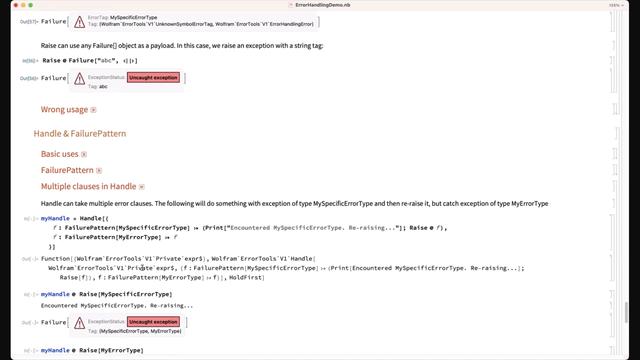Expand the Basic uses section
The image size is (640, 360).
click(x=84, y=154)
